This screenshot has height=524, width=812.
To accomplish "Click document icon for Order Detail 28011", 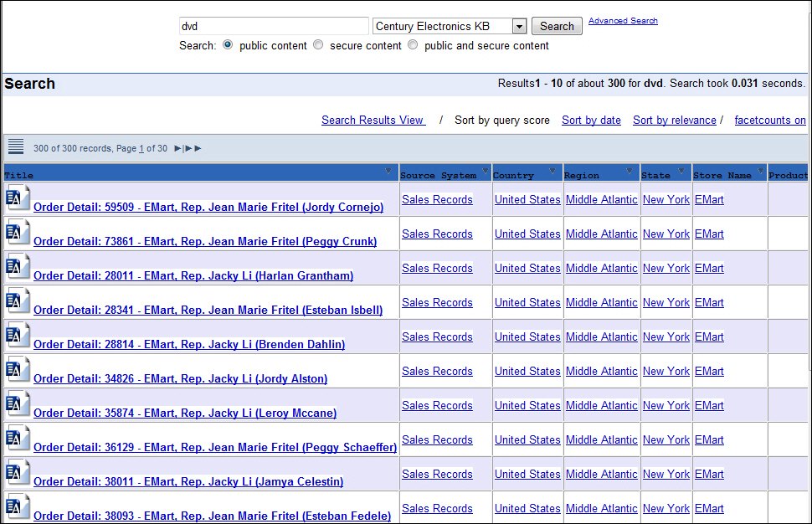I will (x=17, y=267).
